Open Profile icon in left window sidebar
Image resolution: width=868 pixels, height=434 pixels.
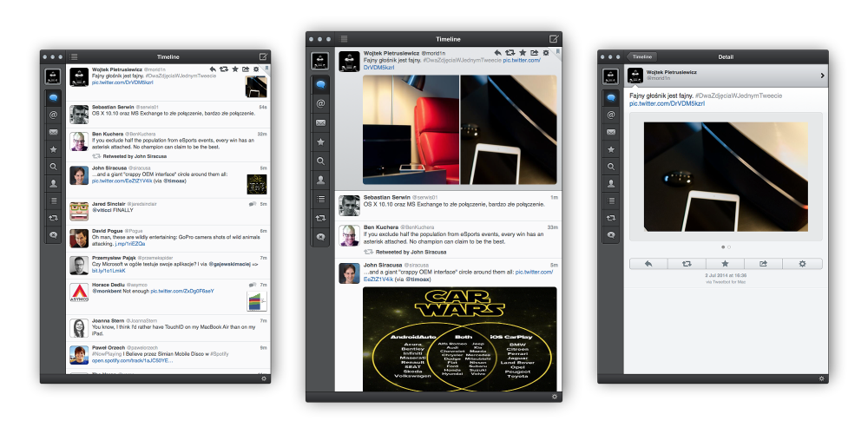tap(53, 184)
